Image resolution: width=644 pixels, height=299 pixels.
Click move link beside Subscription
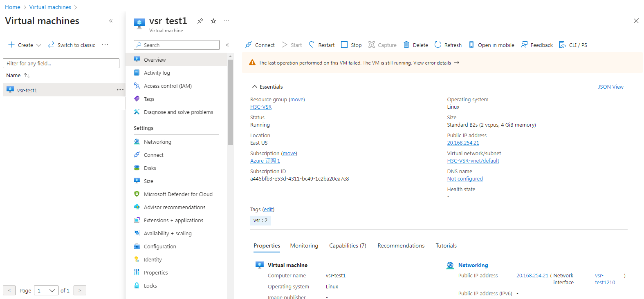coord(289,154)
